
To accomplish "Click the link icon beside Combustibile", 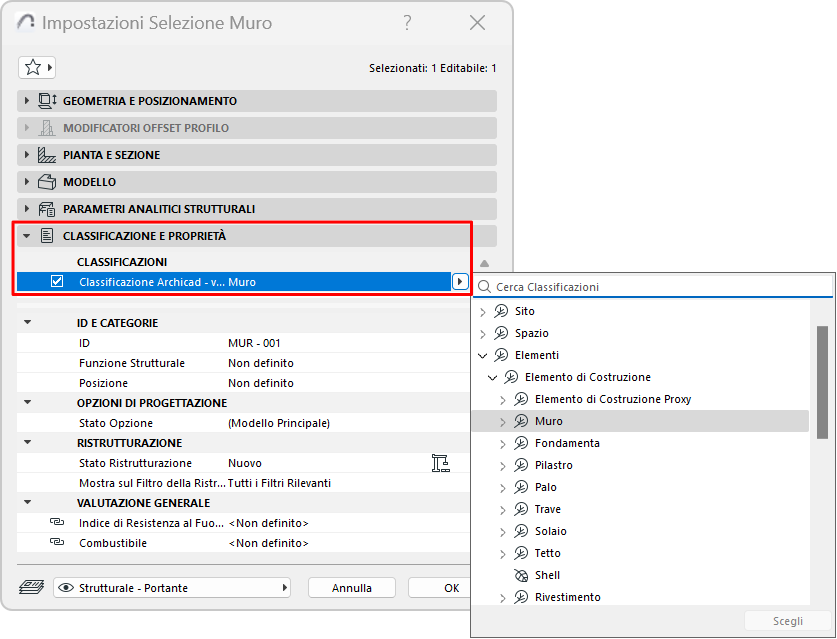I will point(57,542).
